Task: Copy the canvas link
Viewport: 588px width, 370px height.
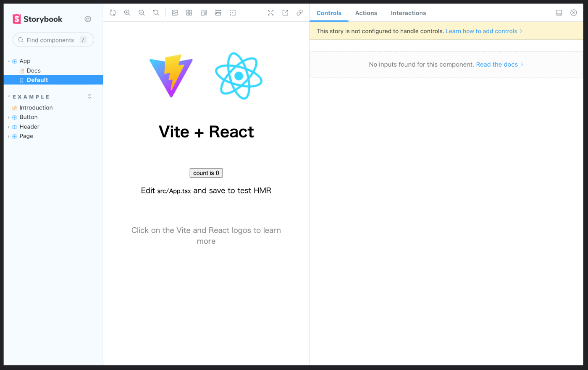Action: (x=299, y=13)
